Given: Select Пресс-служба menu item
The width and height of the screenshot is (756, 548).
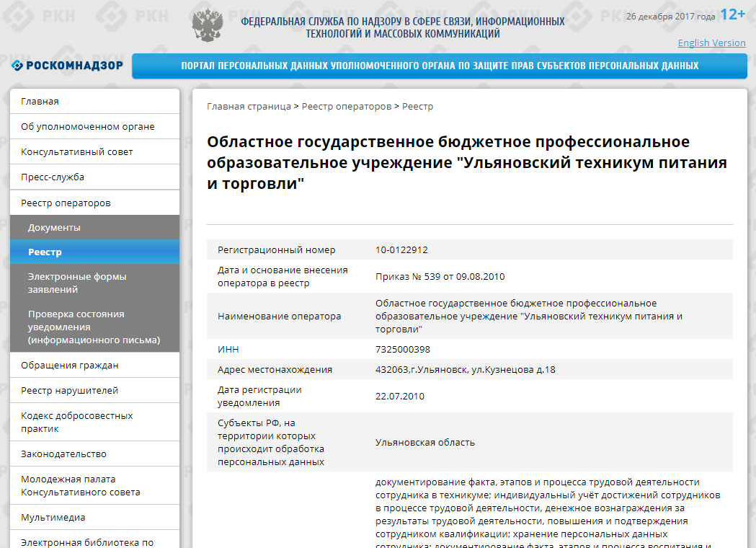Looking at the screenshot, I should click(53, 177).
